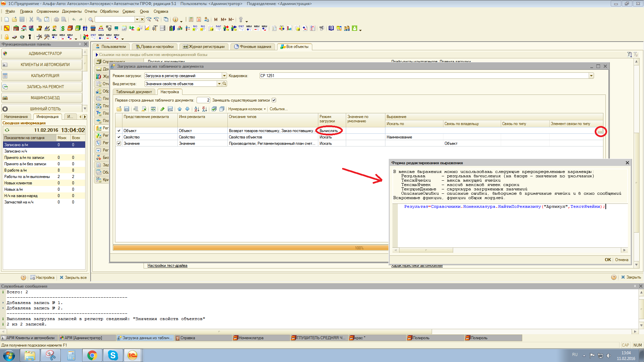This screenshot has width=644, height=362.
Task: Click OK in the expression editor form
Action: [x=608, y=260]
